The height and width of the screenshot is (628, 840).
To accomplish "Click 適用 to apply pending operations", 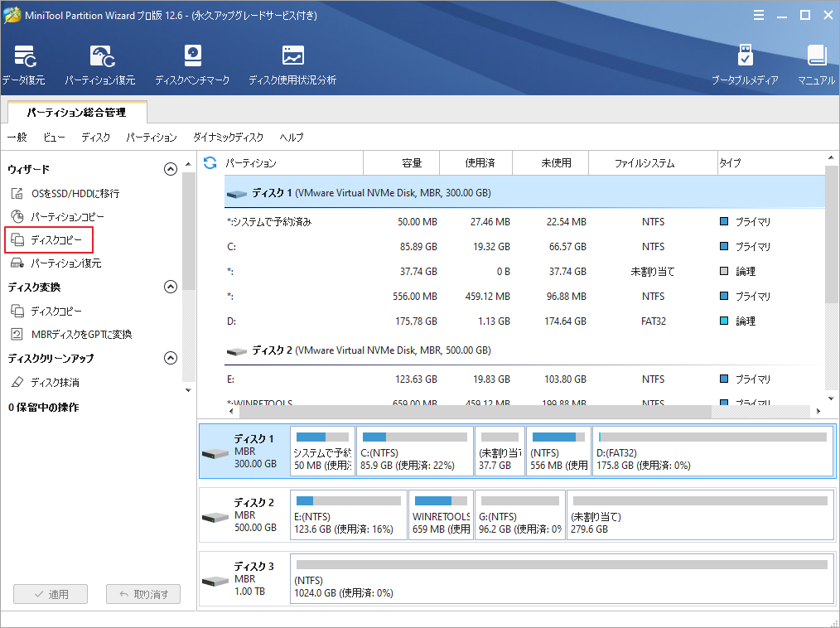I will 50,594.
